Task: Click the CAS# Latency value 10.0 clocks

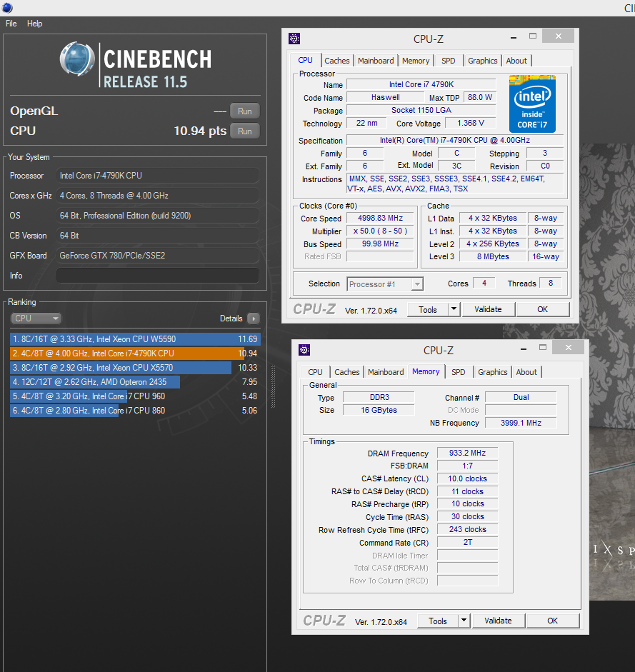Action: [467, 478]
